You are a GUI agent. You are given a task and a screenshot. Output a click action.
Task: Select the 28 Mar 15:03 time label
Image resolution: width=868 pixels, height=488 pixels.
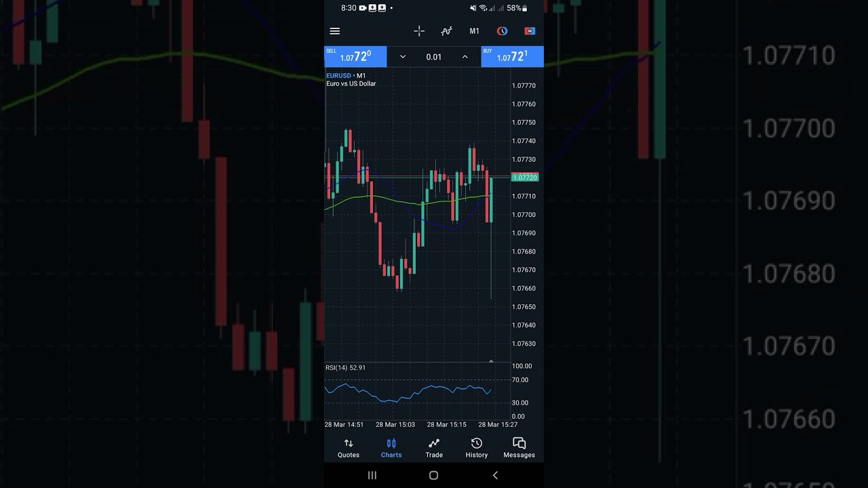tap(395, 425)
